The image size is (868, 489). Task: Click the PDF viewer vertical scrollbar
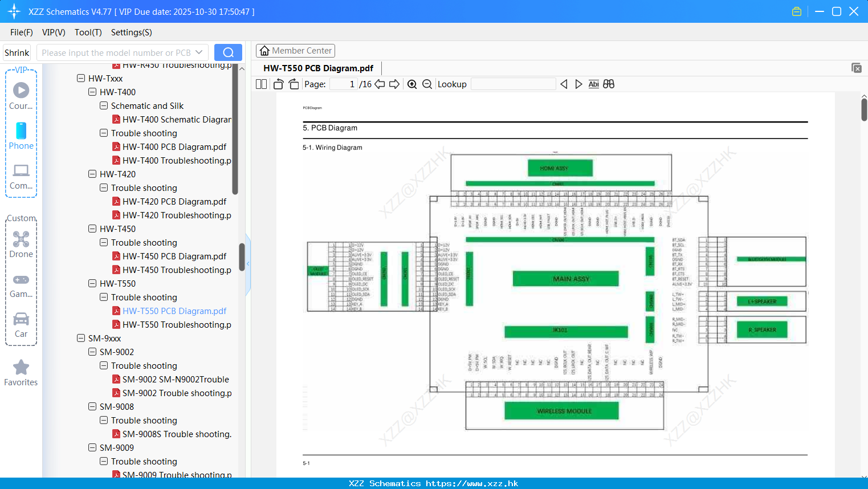pyautogui.click(x=864, y=109)
